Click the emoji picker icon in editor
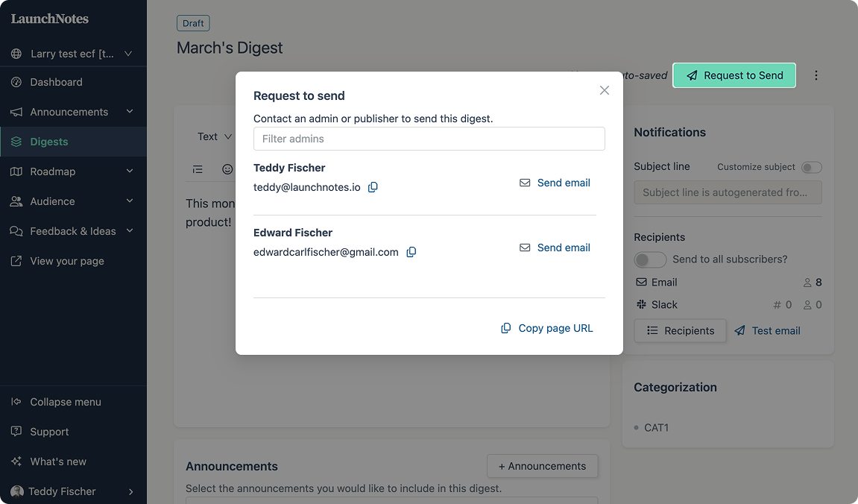 coord(227,170)
